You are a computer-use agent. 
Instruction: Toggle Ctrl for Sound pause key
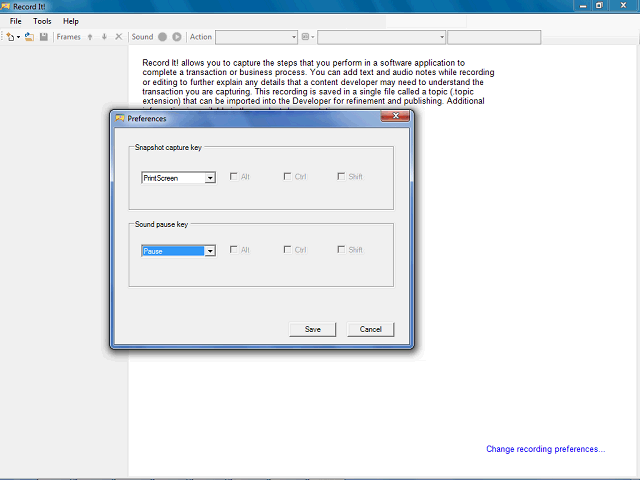click(287, 249)
